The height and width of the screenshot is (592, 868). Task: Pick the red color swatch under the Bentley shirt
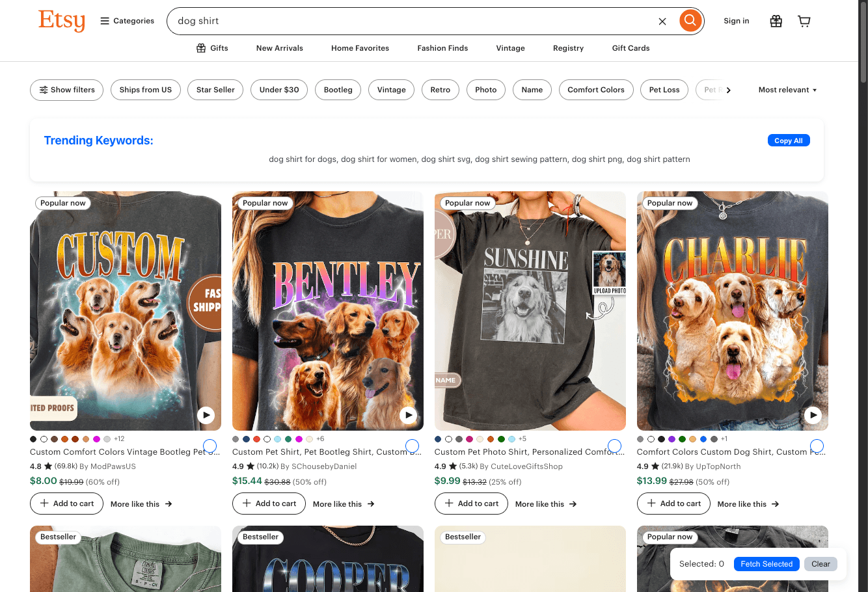click(258, 439)
